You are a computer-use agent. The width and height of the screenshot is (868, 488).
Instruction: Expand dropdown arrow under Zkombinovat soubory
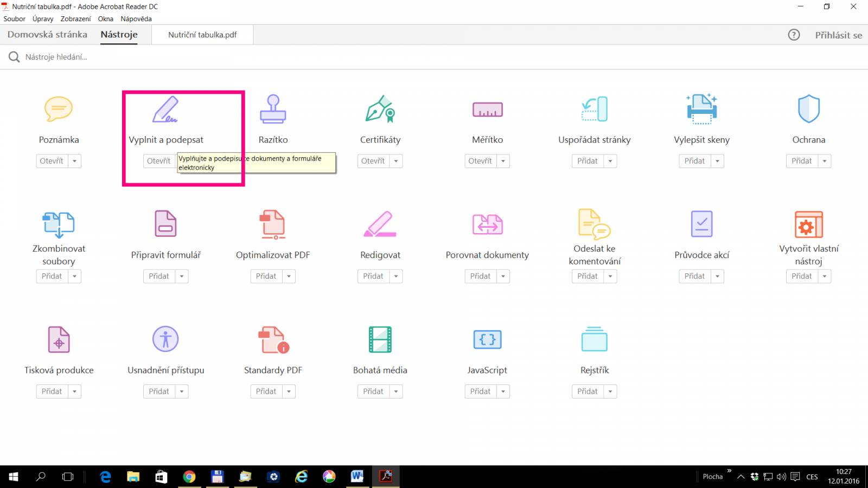point(74,276)
